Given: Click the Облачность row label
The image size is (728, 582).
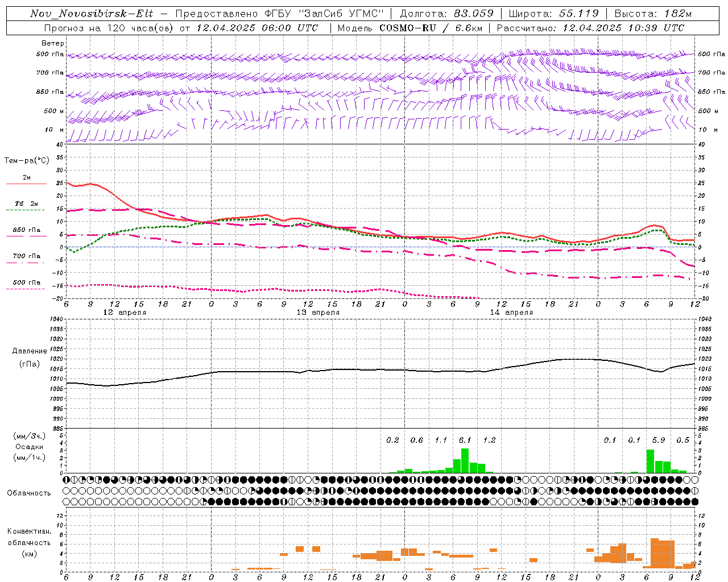Looking at the screenshot, I should coord(29,493).
